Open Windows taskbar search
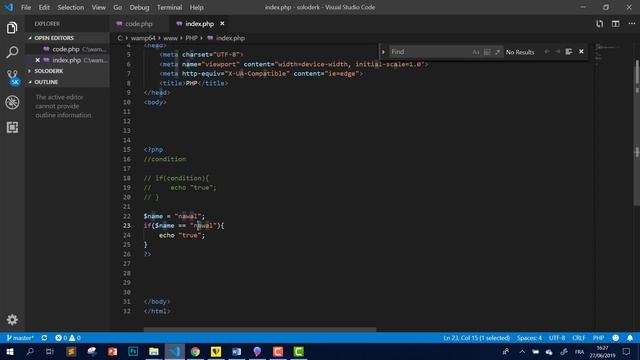 pos(30,351)
